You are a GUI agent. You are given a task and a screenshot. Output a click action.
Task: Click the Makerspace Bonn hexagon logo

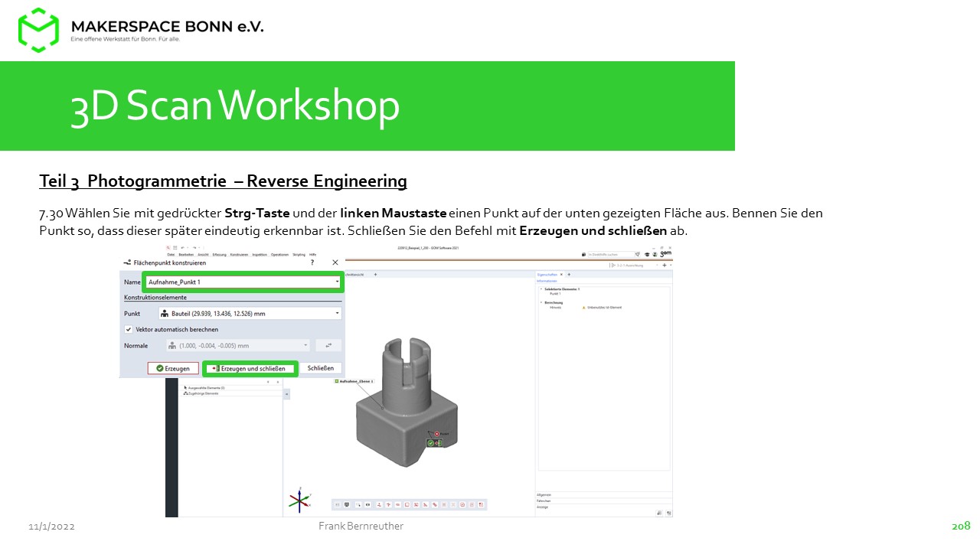click(38, 30)
